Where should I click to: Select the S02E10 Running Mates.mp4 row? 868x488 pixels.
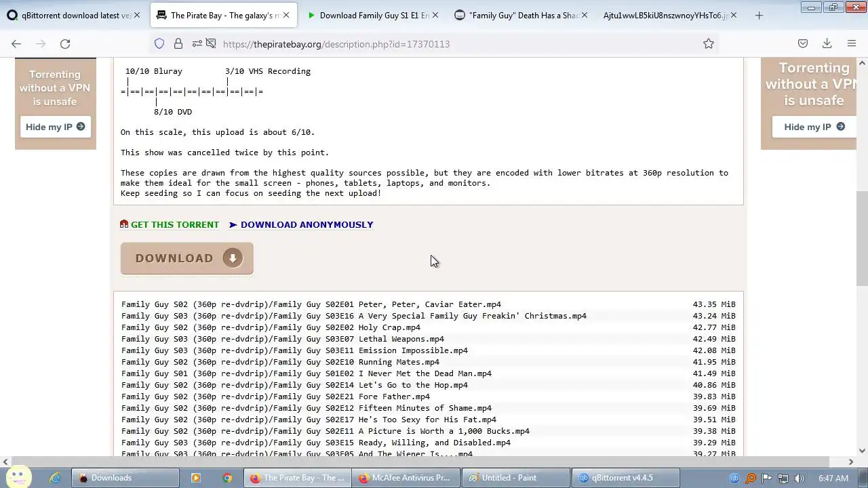coord(429,362)
